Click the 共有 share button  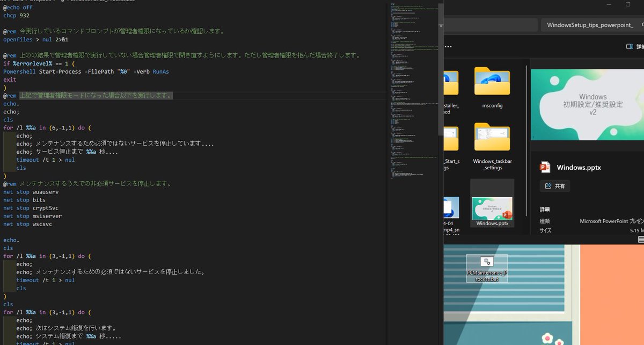click(x=555, y=186)
